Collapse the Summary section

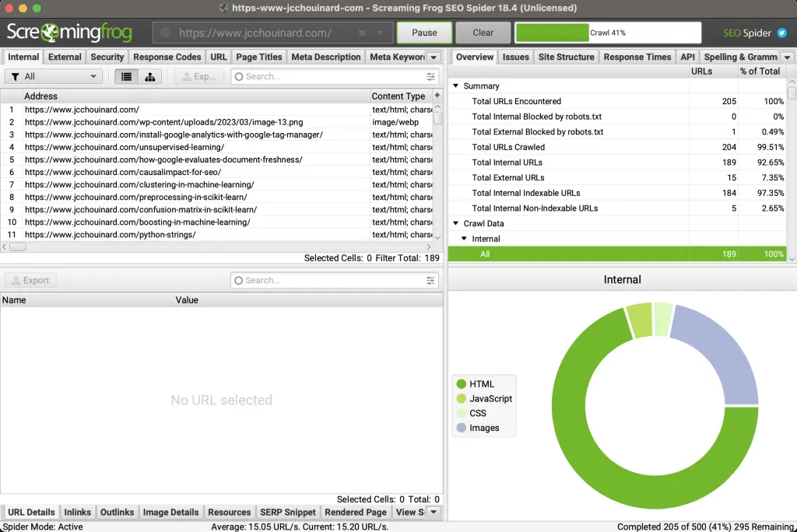(x=456, y=86)
